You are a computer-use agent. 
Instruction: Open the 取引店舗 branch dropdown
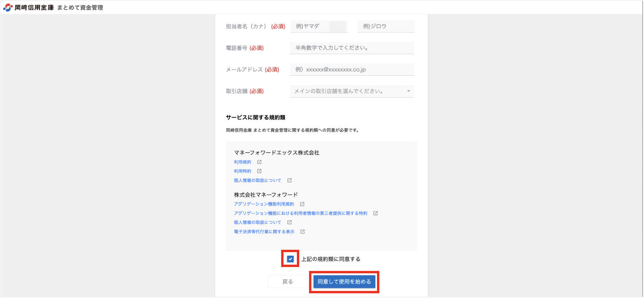(352, 91)
